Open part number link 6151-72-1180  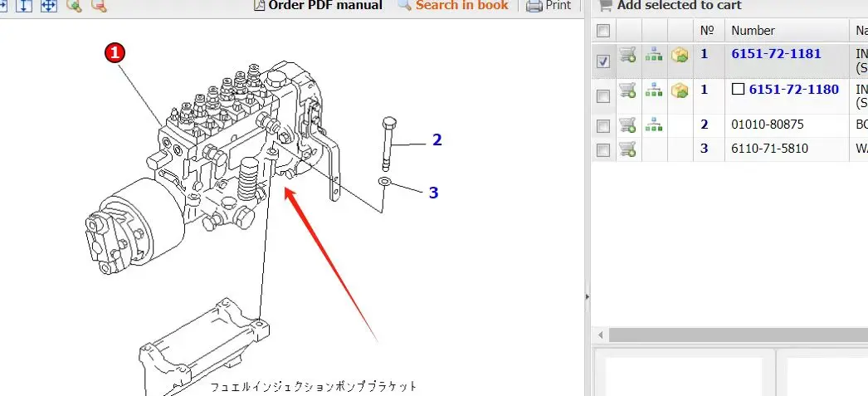(x=794, y=89)
